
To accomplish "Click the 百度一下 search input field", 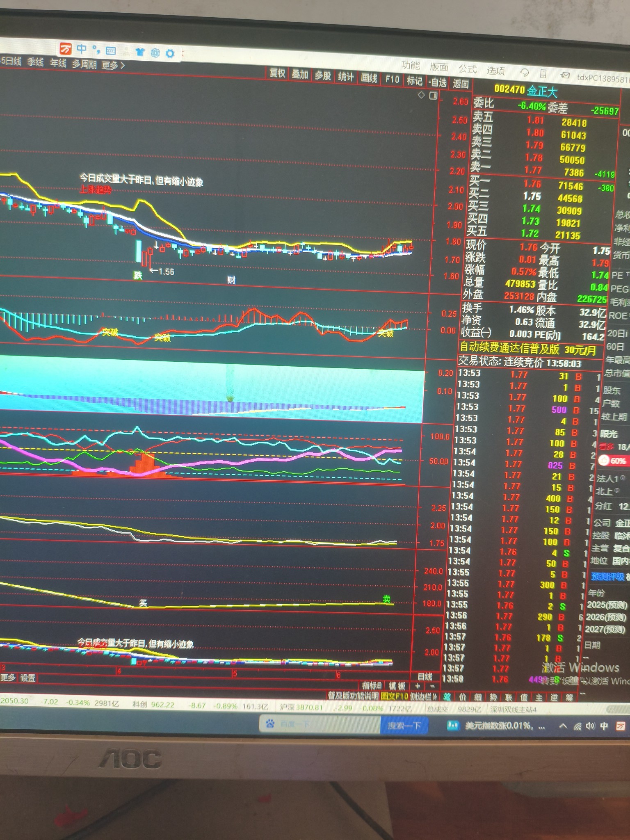I will pos(320,724).
